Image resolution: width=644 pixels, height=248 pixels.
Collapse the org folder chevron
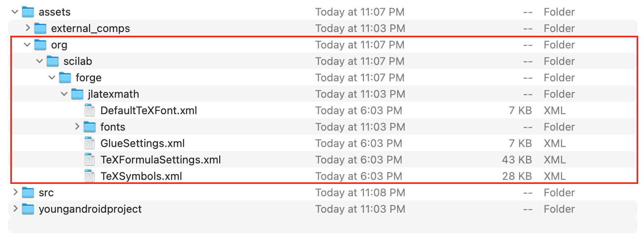[x=28, y=45]
